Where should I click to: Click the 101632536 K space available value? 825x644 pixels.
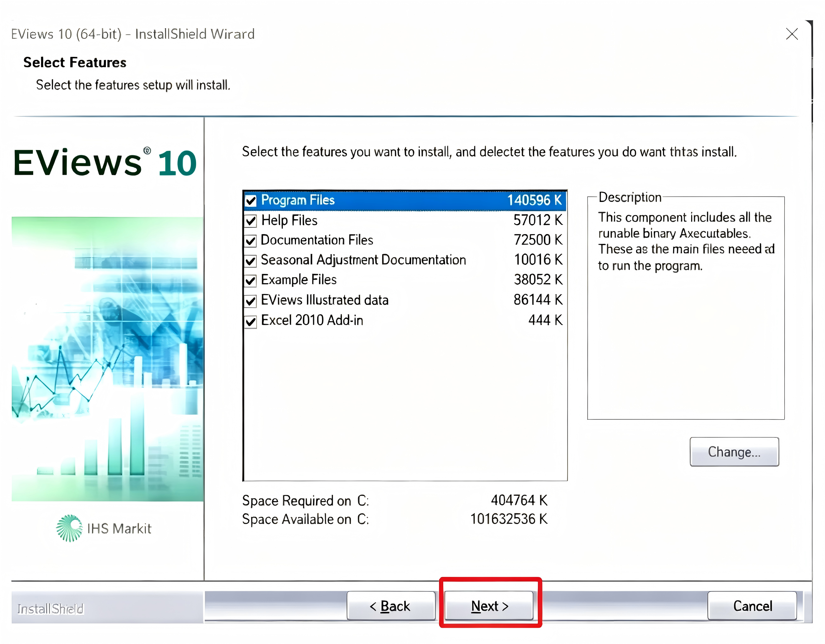(509, 519)
